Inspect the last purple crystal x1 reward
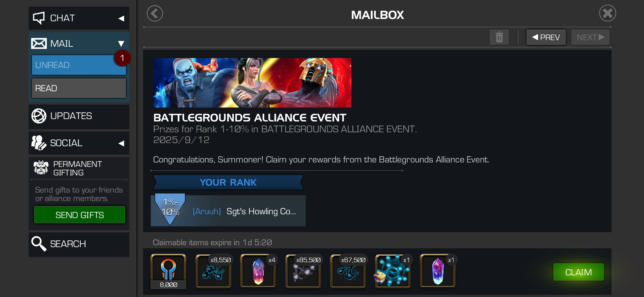 438,271
